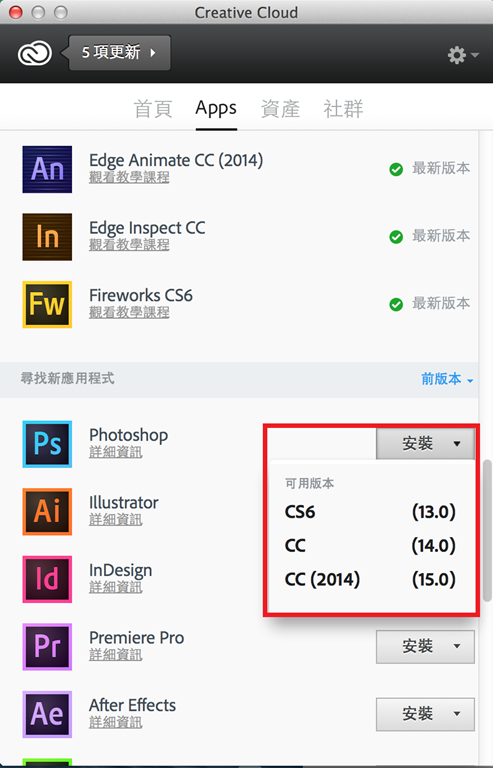
Task: Choose CC (2014) (15.0) version
Action: [x=370, y=579]
